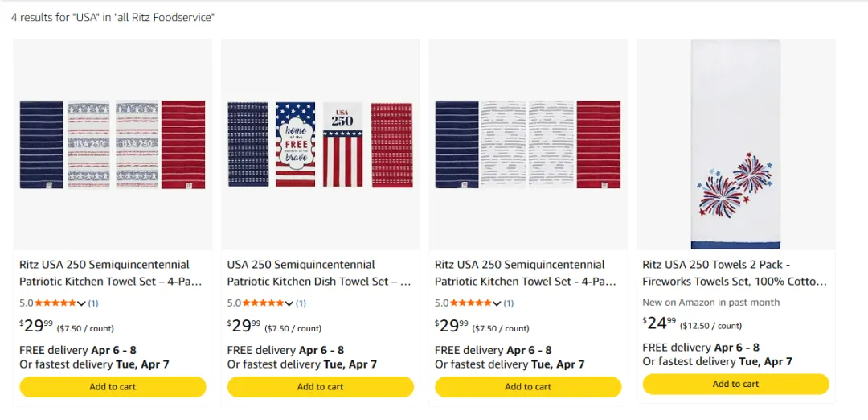
Task: Expand rating chevron on second product
Action: click(289, 303)
